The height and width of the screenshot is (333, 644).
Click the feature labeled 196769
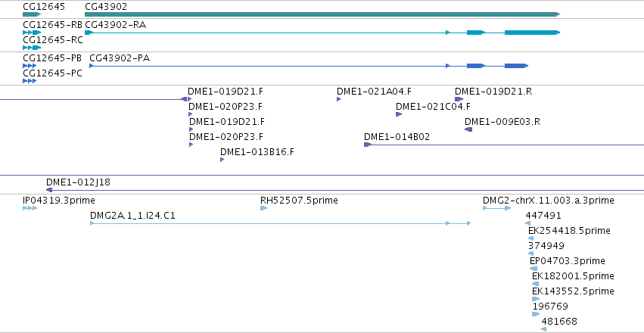pyautogui.click(x=536, y=314)
